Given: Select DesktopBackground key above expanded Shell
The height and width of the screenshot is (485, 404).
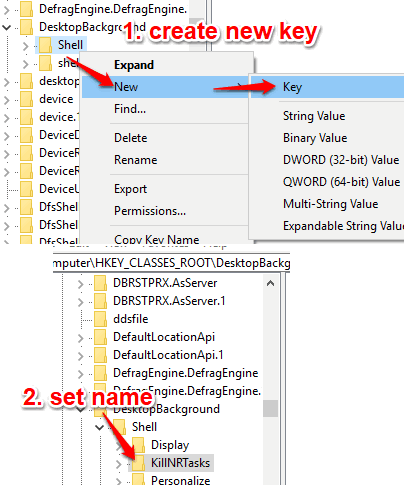Looking at the screenshot, I should tap(167, 409).
